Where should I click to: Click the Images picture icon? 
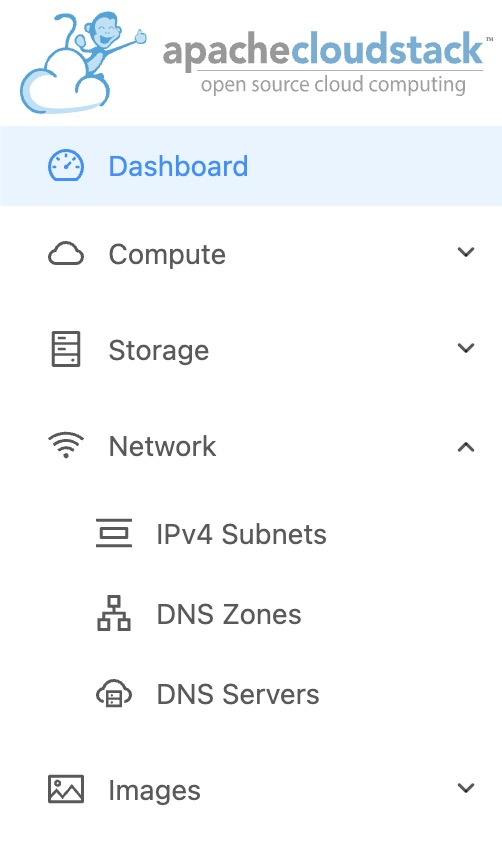pyautogui.click(x=66, y=789)
